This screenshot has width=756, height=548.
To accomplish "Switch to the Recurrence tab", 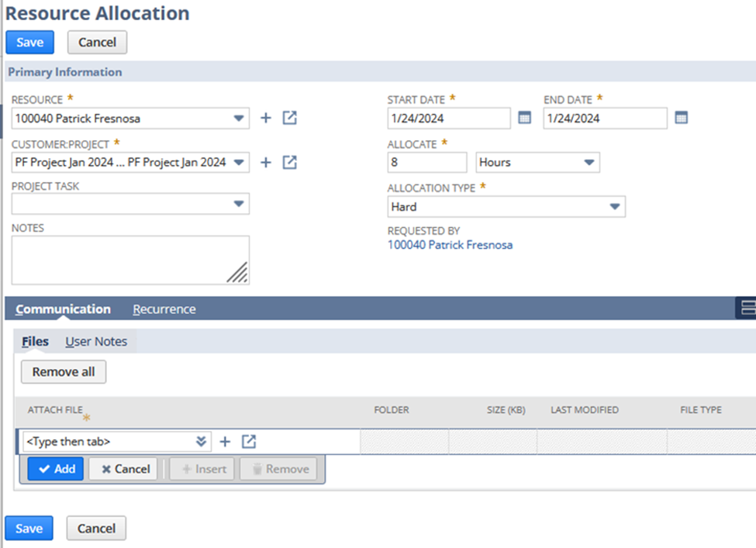I will 164,309.
